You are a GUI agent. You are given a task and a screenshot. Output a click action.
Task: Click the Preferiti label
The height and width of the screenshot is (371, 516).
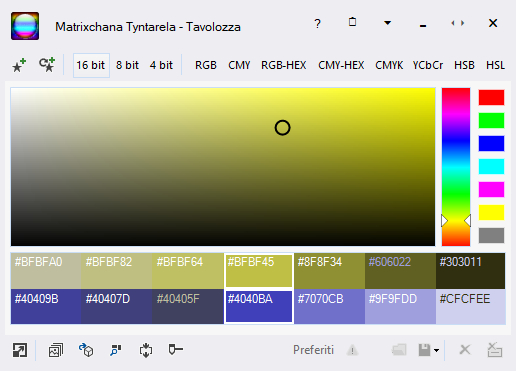tap(313, 350)
